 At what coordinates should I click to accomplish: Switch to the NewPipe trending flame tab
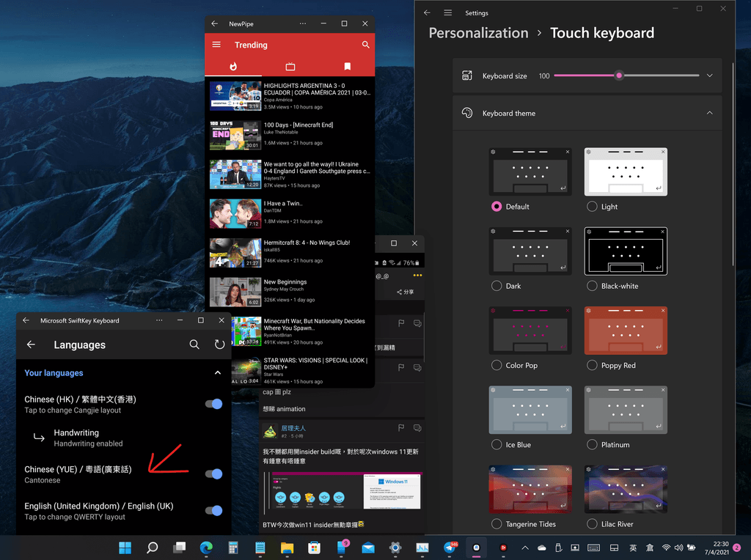click(x=233, y=67)
